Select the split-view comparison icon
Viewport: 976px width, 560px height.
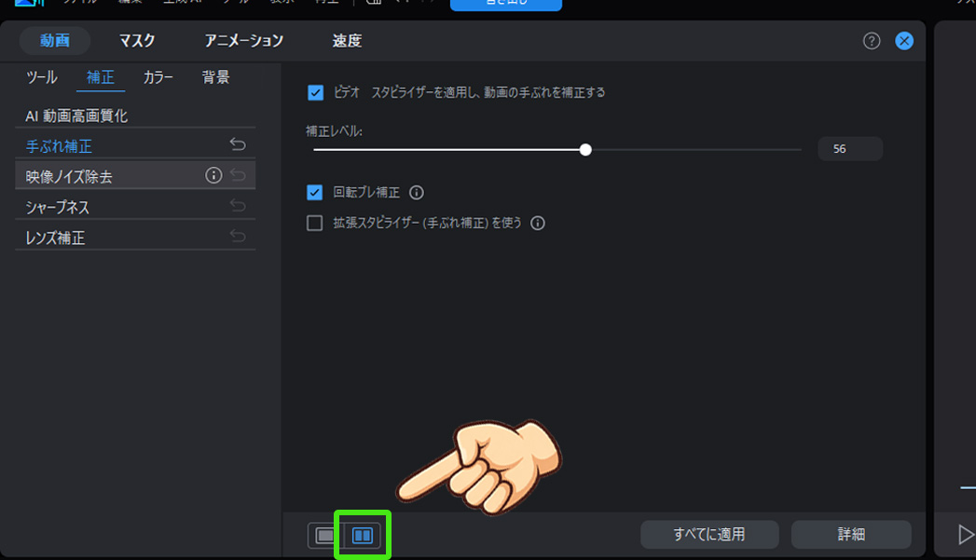coord(364,535)
